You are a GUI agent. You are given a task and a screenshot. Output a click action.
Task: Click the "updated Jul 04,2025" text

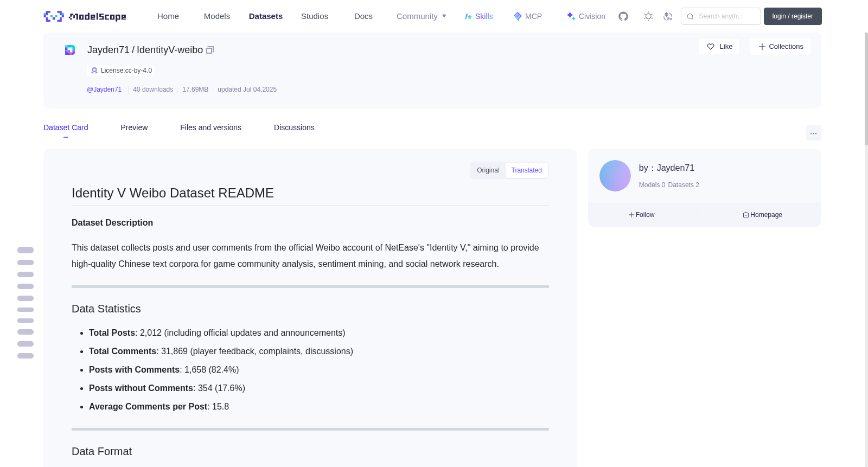pyautogui.click(x=247, y=89)
